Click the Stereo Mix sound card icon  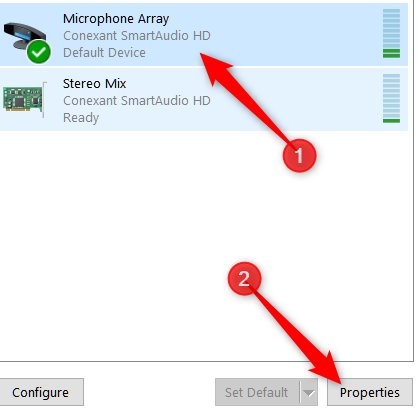(x=25, y=99)
